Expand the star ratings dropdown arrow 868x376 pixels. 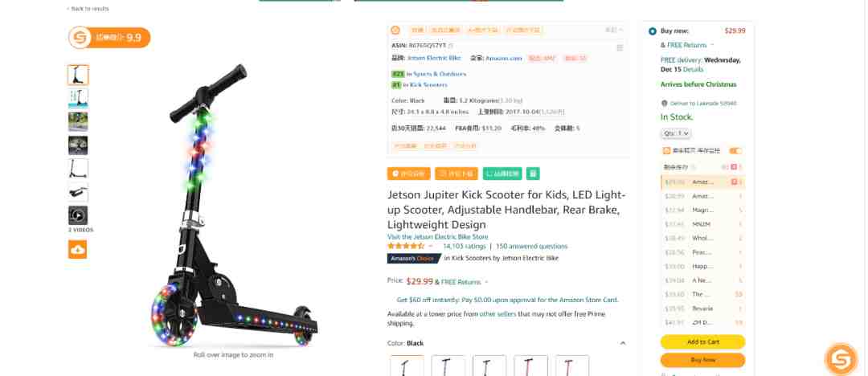point(430,247)
